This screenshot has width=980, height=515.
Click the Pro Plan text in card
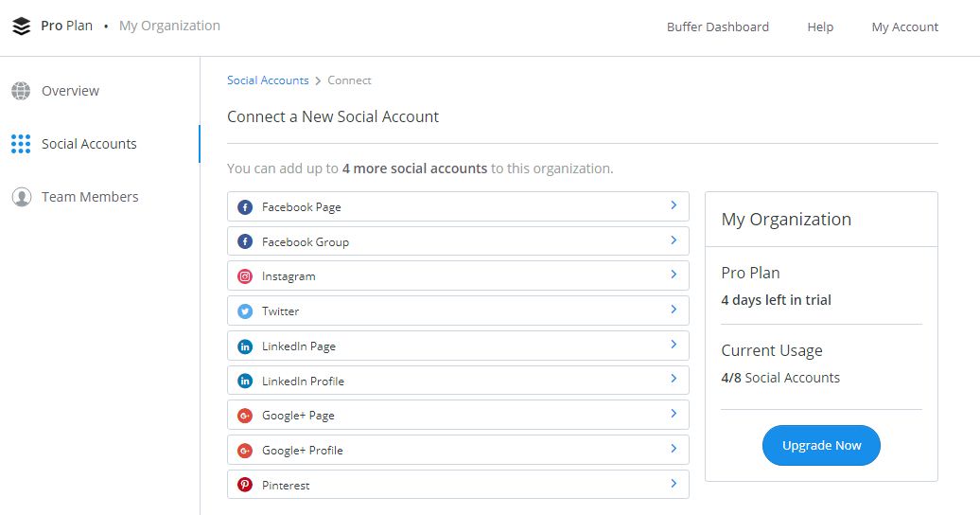pos(751,273)
